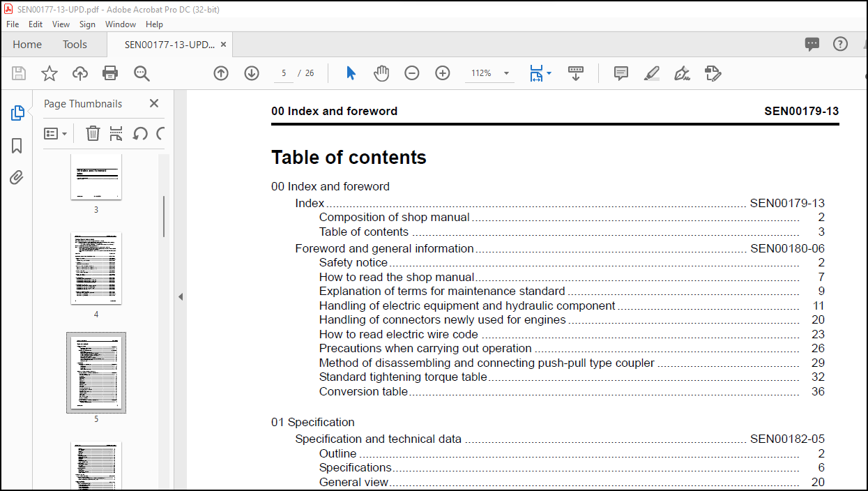The width and height of the screenshot is (868, 491).
Task: Open the Edit menu
Action: (x=36, y=24)
